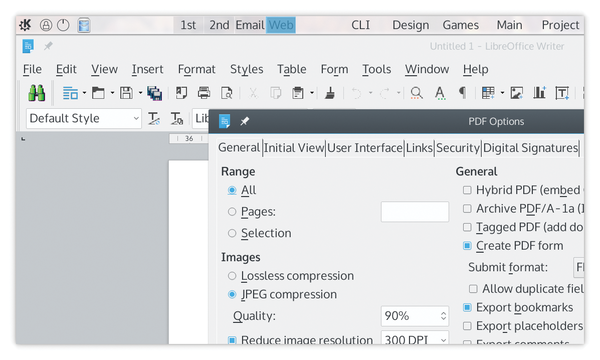Viewport: 600px width, 360px height.
Task: Open the KDE application launcher icon
Action: (x=25, y=25)
